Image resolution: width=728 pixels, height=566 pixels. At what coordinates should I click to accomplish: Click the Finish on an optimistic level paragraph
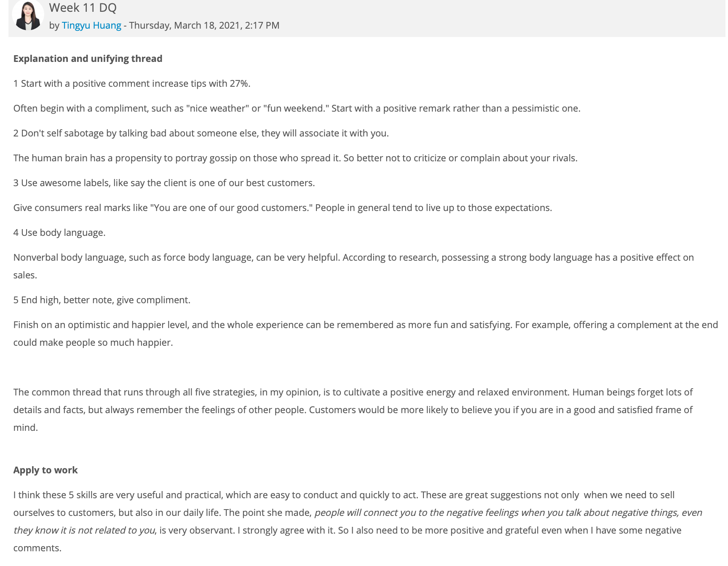click(x=366, y=334)
